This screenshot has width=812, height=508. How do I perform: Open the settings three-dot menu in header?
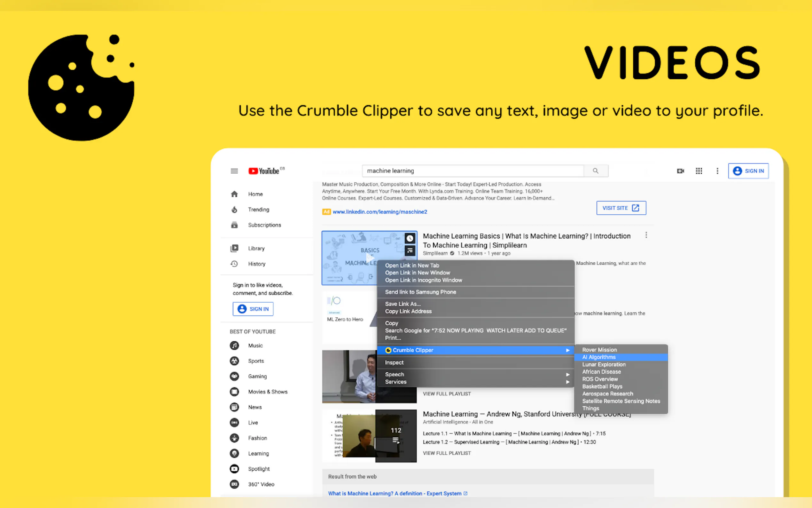[717, 171]
